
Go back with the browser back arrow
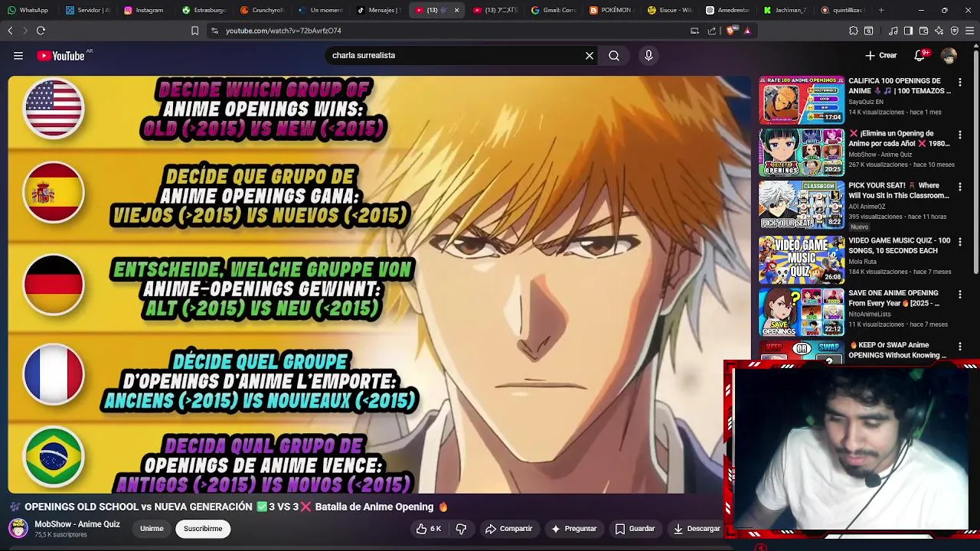[10, 31]
